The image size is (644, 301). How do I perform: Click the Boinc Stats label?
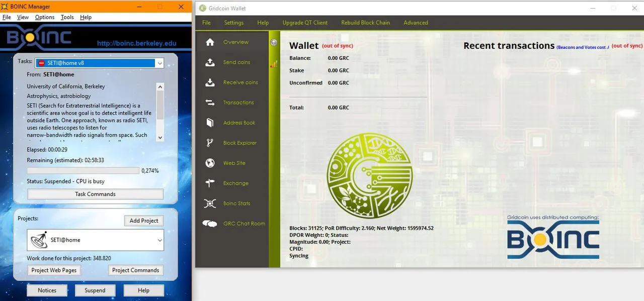click(237, 203)
